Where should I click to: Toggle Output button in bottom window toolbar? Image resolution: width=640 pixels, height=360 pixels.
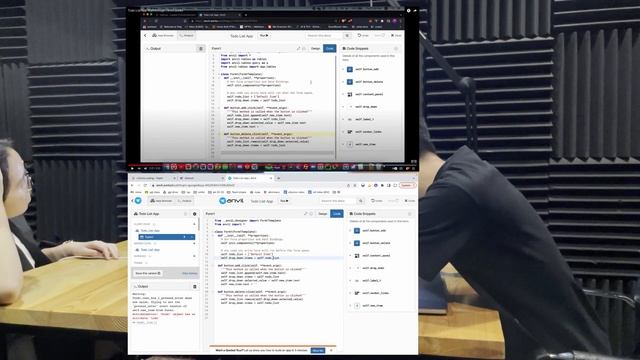tap(184, 200)
